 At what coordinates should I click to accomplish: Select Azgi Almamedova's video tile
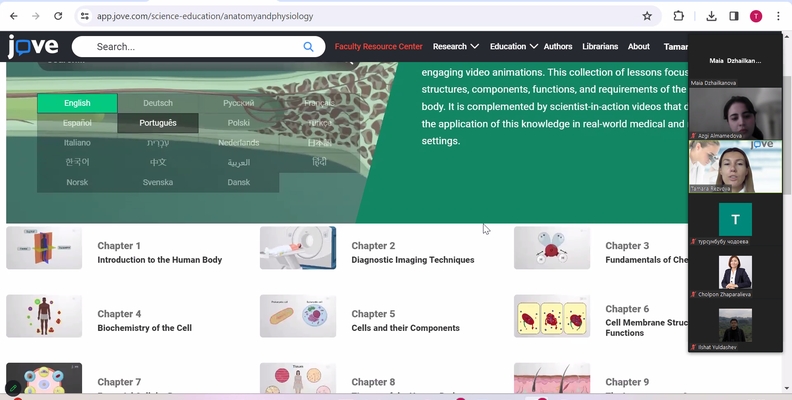tap(735, 113)
